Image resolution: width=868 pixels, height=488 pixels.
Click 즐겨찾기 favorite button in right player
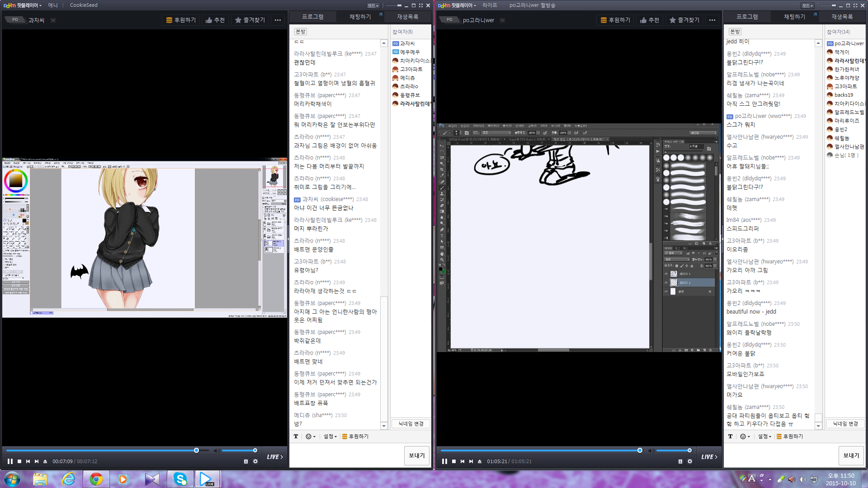click(684, 20)
